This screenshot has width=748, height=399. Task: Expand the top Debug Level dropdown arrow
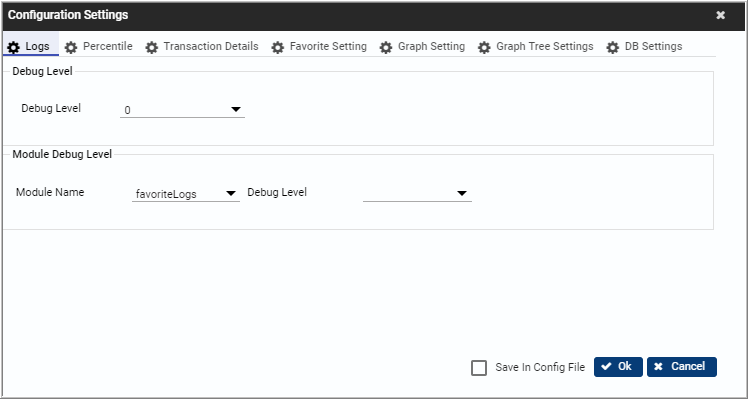[x=236, y=109]
